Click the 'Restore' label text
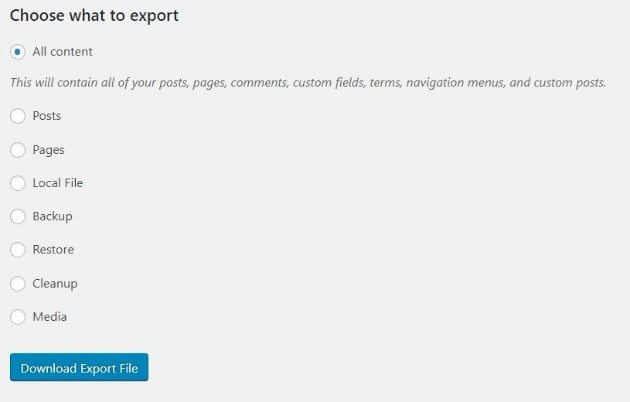The height and width of the screenshot is (402, 630). [53, 250]
